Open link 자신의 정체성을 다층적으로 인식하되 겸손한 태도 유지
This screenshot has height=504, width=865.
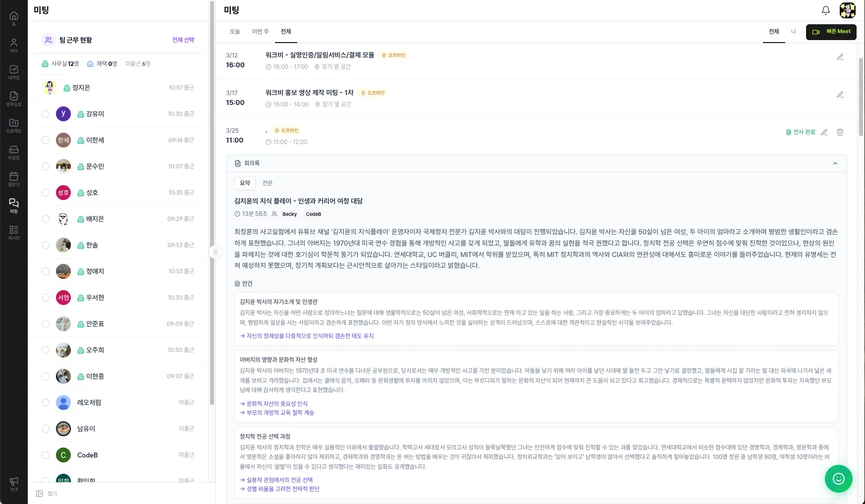[x=307, y=336]
